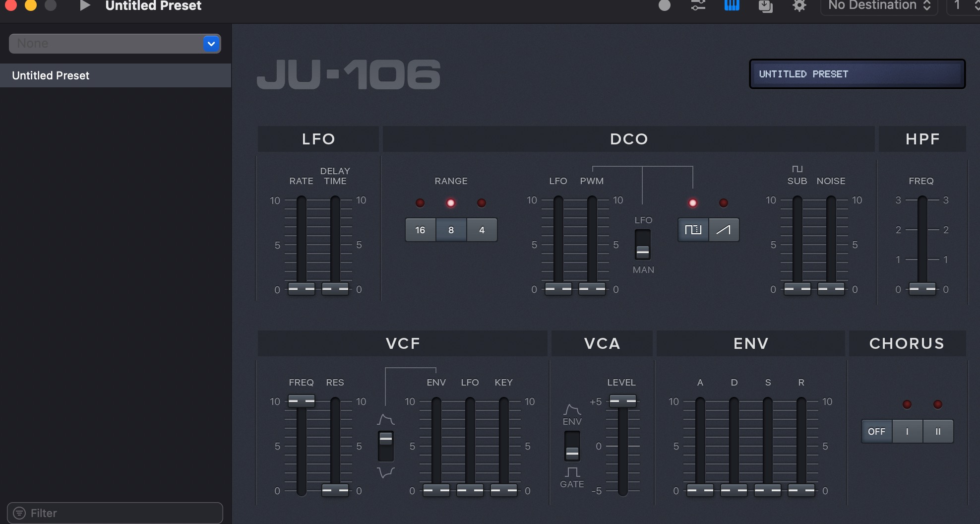Click the ENV decay D slider handle

pos(734,490)
